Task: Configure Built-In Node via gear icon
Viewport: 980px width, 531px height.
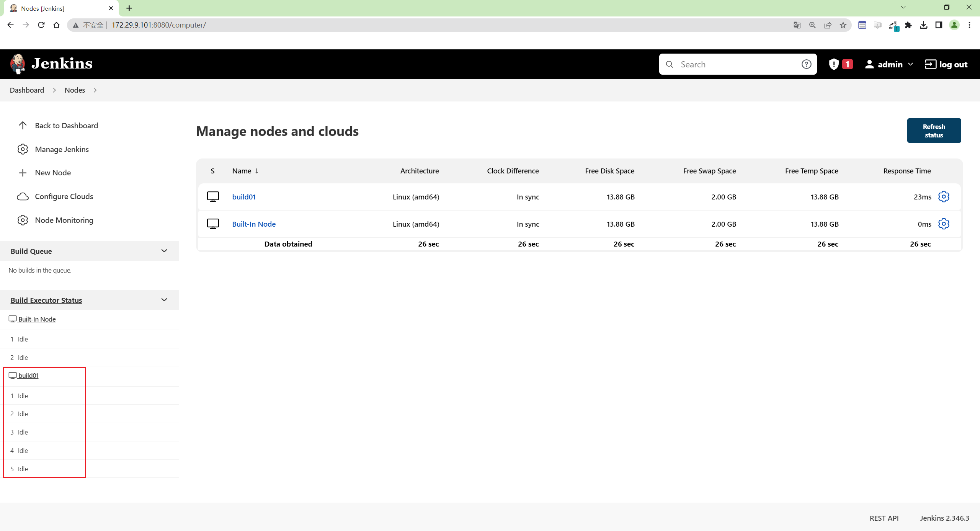Action: click(x=944, y=224)
